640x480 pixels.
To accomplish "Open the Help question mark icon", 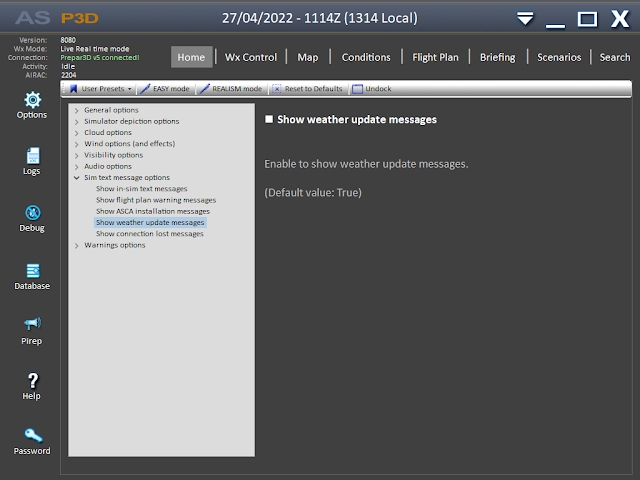I will 31,382.
